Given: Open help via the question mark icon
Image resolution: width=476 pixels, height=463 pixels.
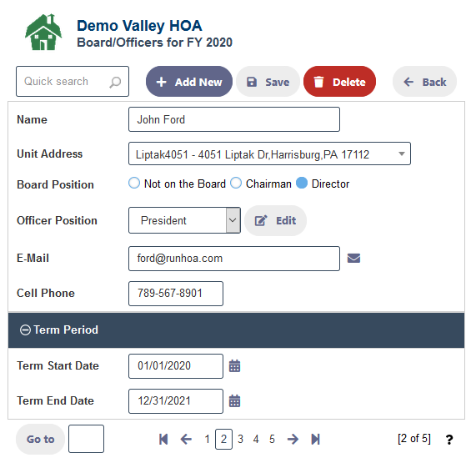Looking at the screenshot, I should 449,440.
